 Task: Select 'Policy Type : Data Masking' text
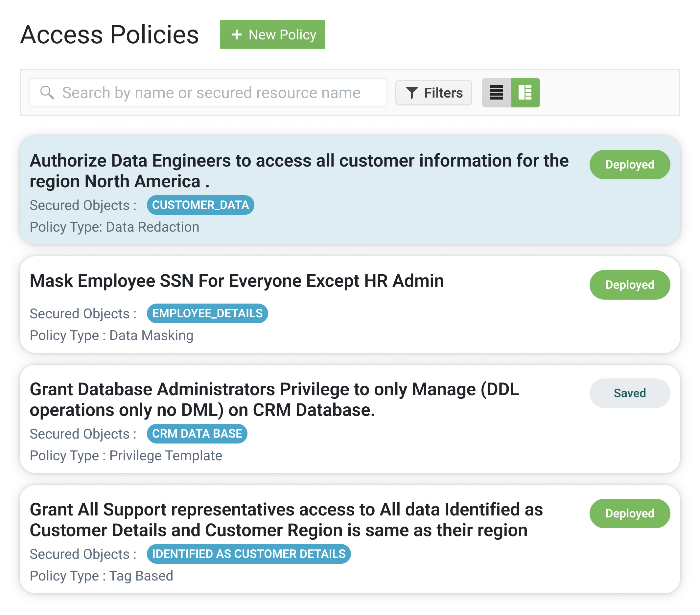pos(111,335)
